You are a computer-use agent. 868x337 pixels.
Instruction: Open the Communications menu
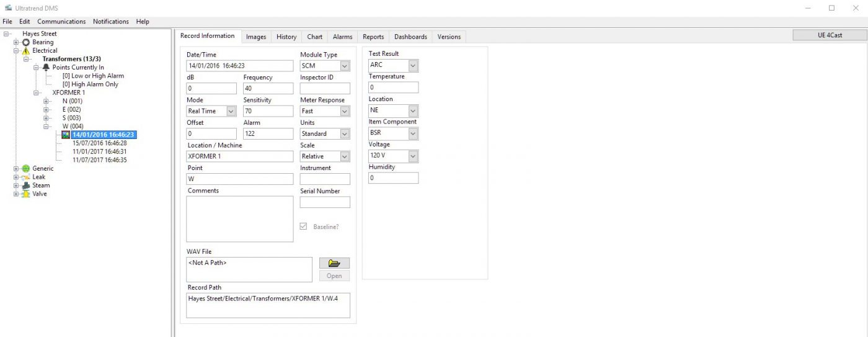61,22
